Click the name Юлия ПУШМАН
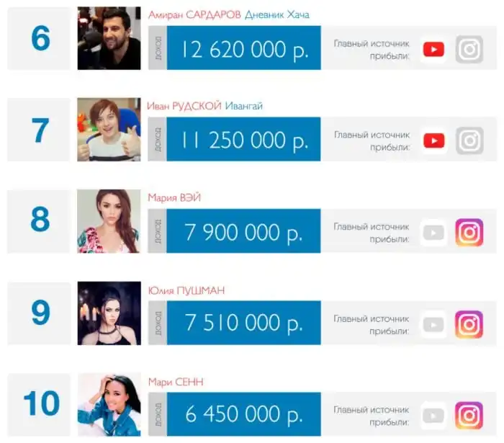The height and width of the screenshot is (443, 504). pyautogui.click(x=185, y=290)
